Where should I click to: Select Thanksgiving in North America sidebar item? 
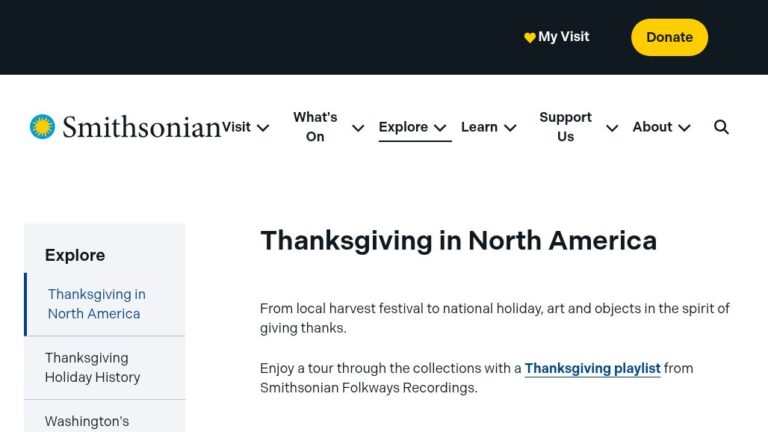(x=105, y=304)
